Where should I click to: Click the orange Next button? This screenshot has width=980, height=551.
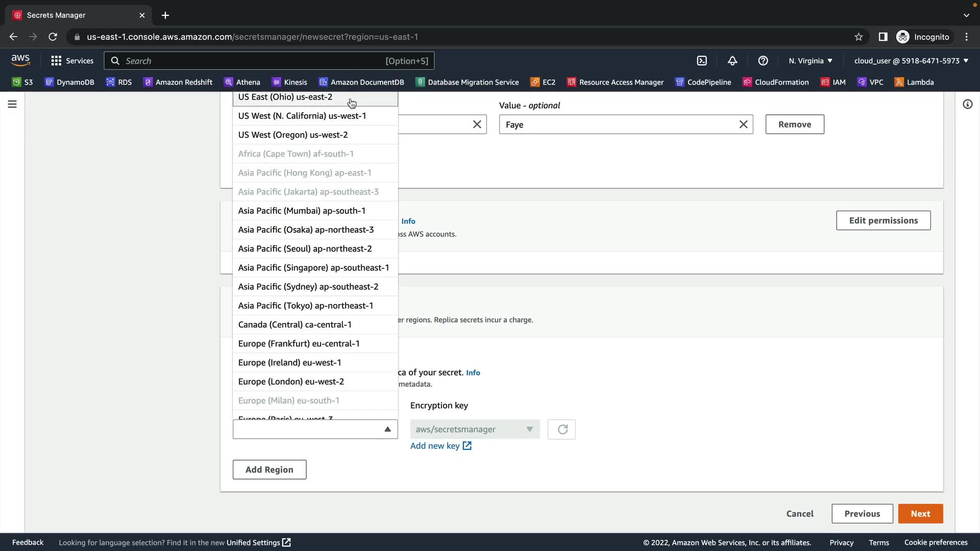920,514
